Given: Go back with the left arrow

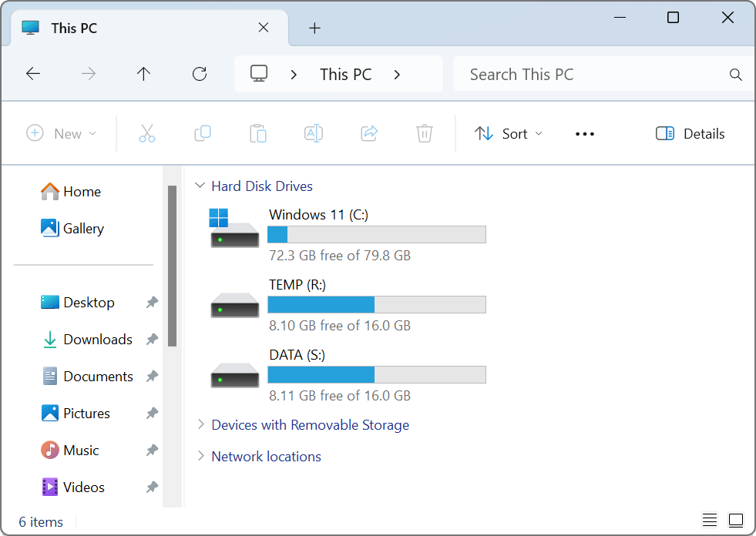Looking at the screenshot, I should (33, 74).
